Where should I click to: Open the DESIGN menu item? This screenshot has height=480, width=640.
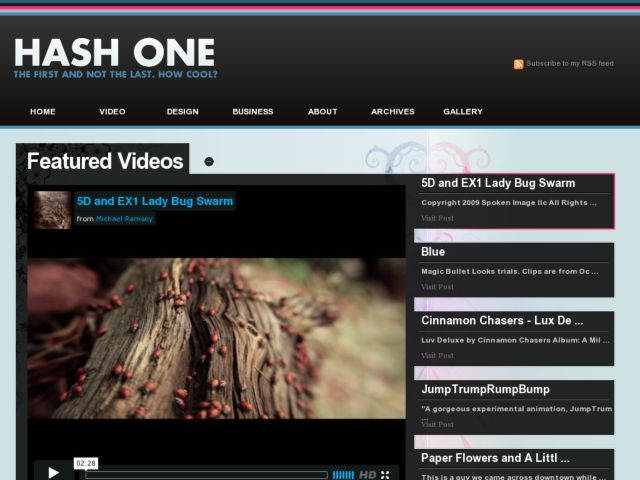tap(182, 111)
